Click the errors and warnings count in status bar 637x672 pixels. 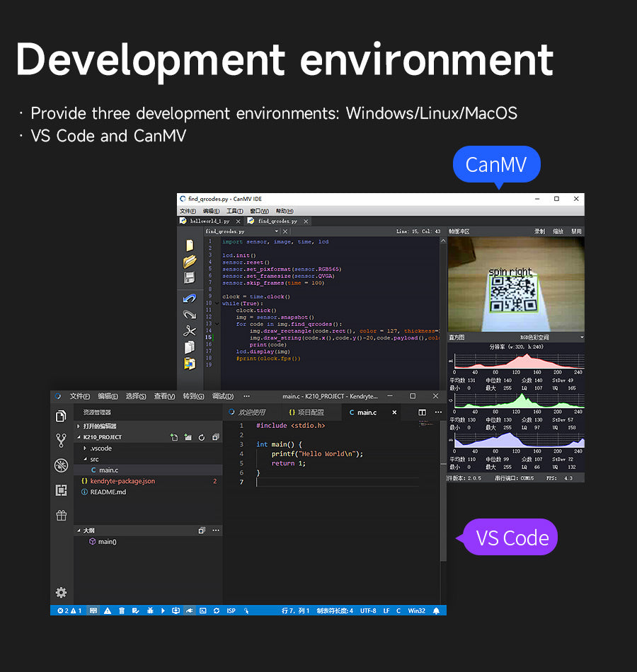coord(69,610)
